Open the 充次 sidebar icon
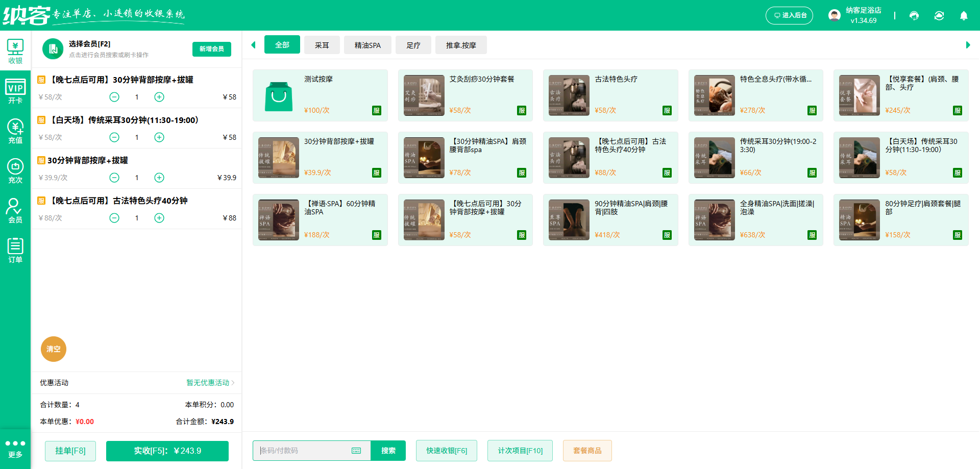Image resolution: width=980 pixels, height=469 pixels. [x=15, y=170]
